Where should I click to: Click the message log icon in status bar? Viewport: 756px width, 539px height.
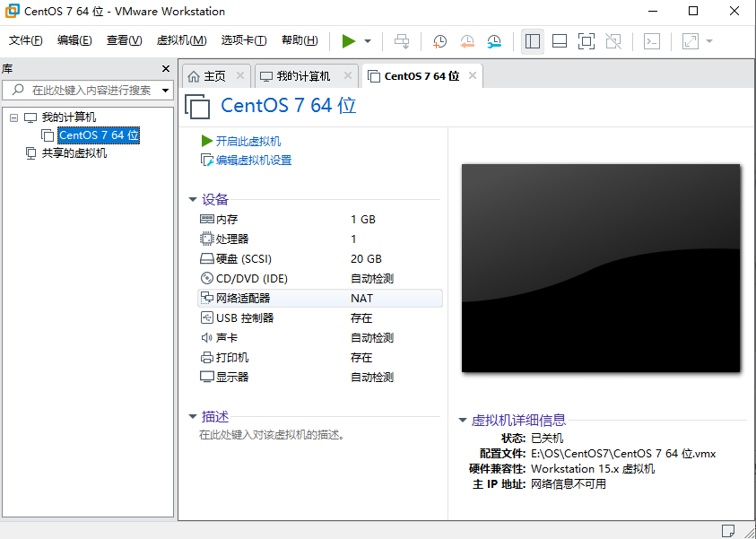coord(728,530)
